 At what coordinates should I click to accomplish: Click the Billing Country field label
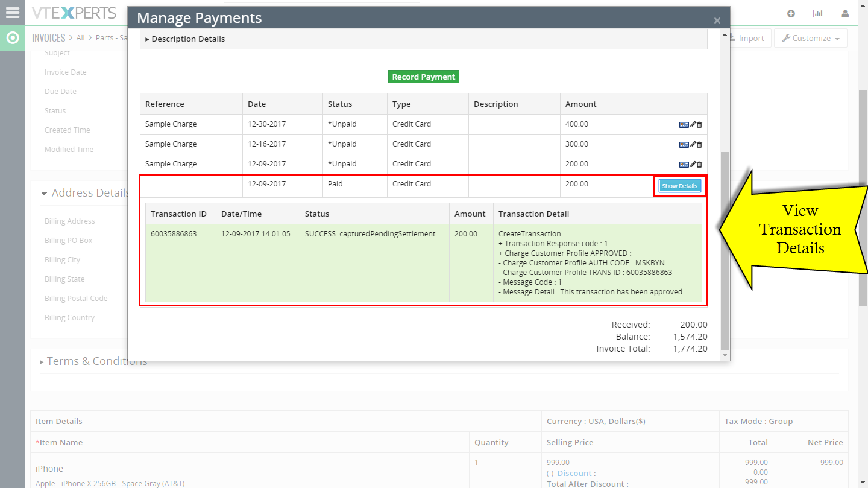point(69,318)
